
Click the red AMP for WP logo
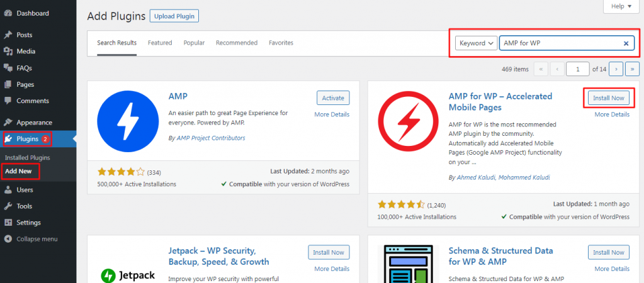coord(409,121)
